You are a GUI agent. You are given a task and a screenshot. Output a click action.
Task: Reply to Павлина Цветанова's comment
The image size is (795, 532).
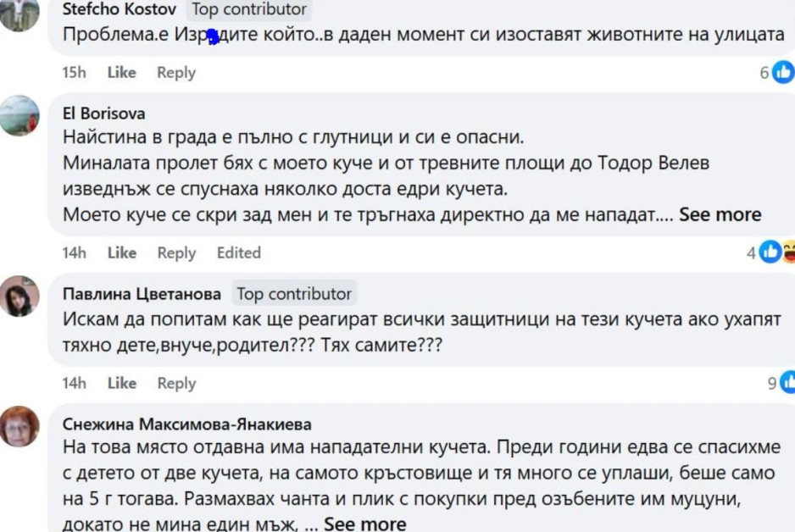pos(175,383)
